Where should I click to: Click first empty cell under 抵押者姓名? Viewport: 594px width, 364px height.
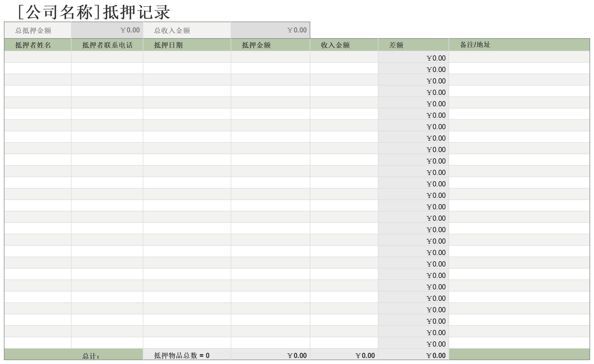pyautogui.click(x=37, y=57)
